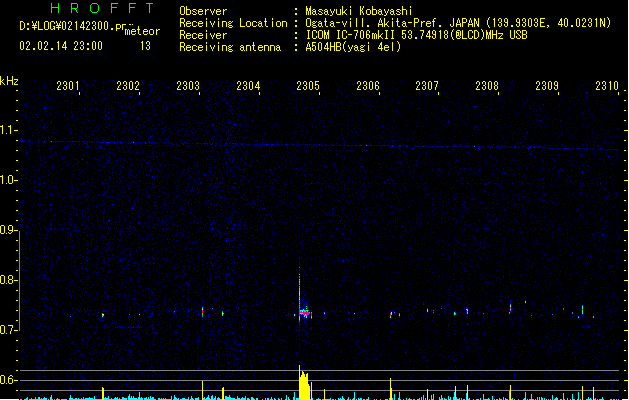Screen dimensions: 629x400
Task: Click the 0.7 kHz frequency axis label
Action: click(x=8, y=330)
